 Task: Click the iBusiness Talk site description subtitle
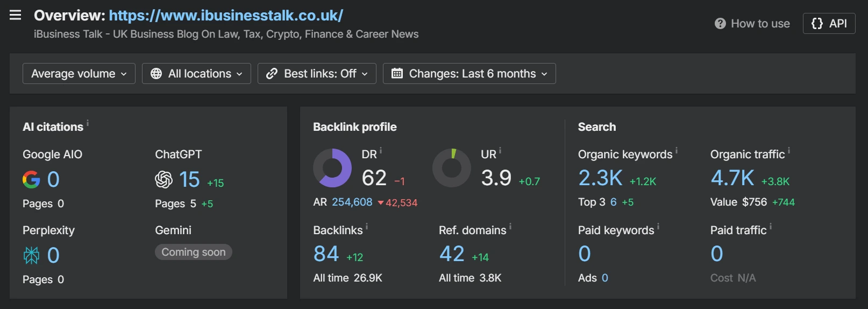(x=226, y=34)
